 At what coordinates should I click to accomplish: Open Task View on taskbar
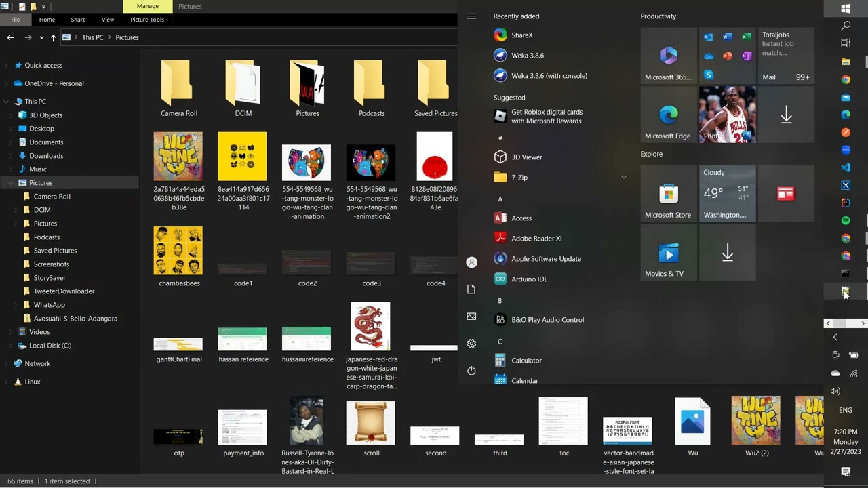click(x=846, y=43)
